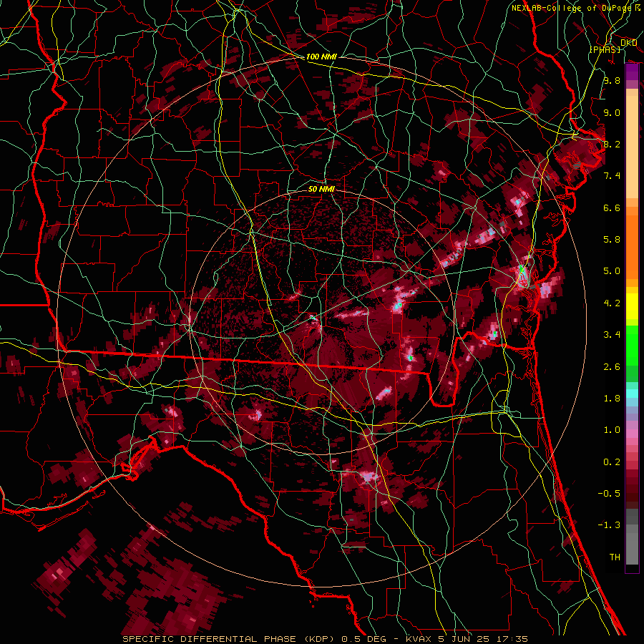The image size is (644, 644).
Task: Click the 5.8 legend value
Action: click(x=612, y=240)
